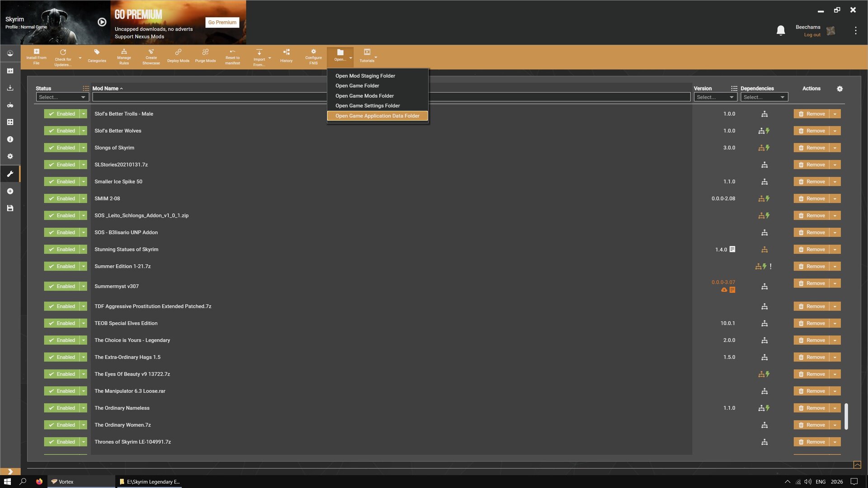Open Categories tag icon
Screen dimensions: 868x488
tap(97, 56)
